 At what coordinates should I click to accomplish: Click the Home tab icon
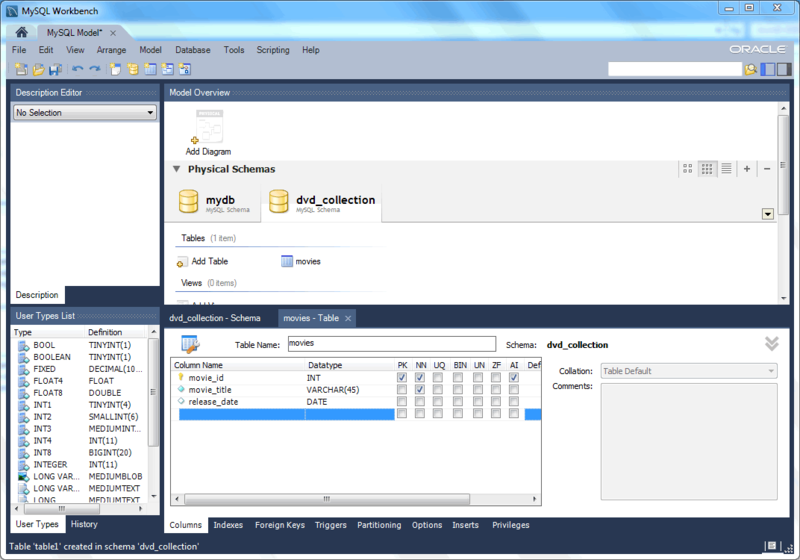(21, 32)
